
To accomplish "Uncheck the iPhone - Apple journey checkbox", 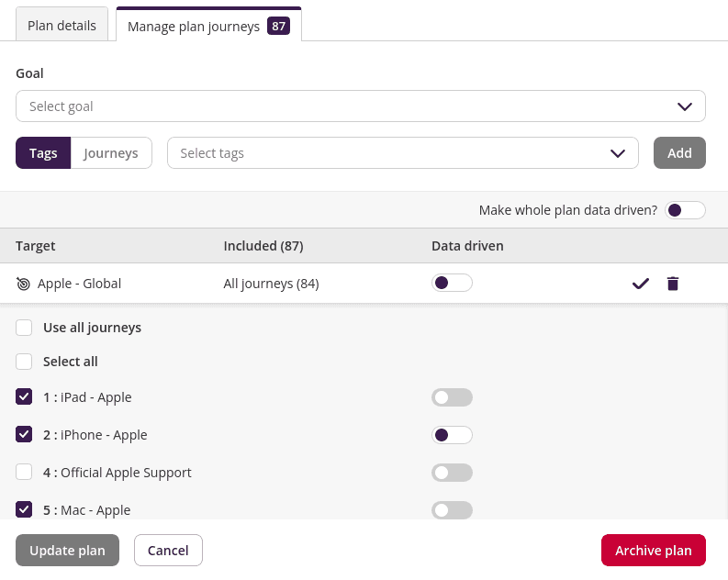I will pyautogui.click(x=24, y=434).
